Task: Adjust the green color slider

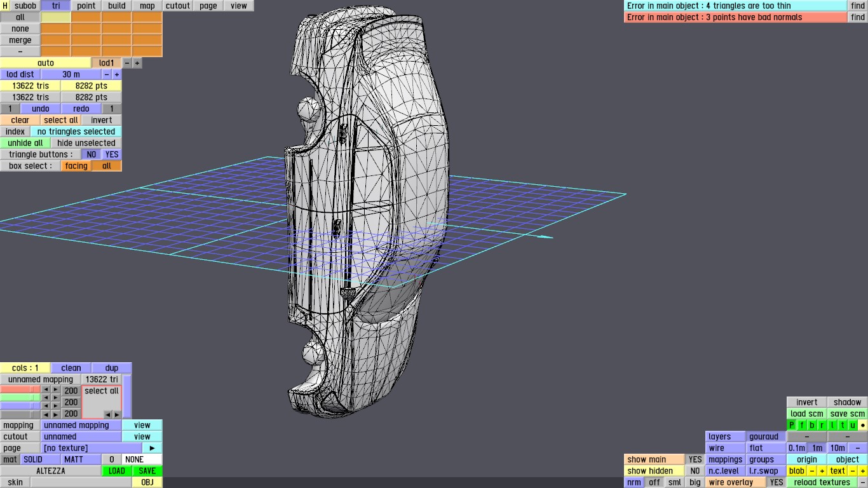Action: [20, 398]
